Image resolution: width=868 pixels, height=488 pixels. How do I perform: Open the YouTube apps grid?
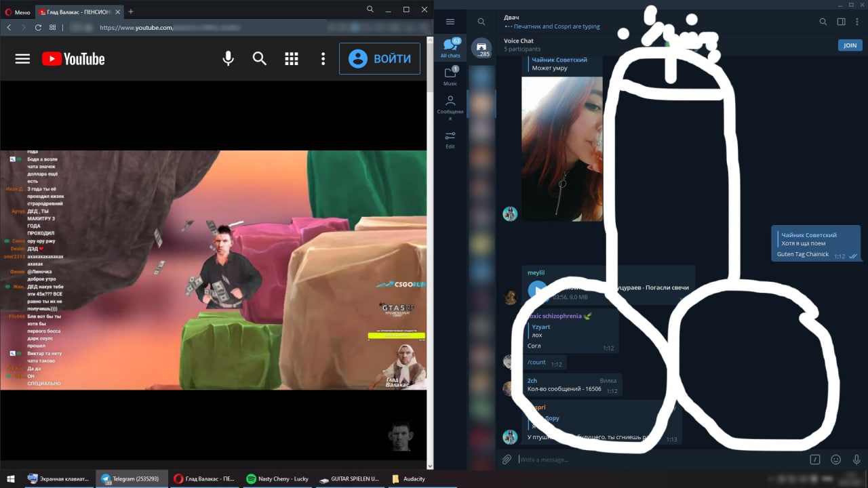tap(292, 59)
